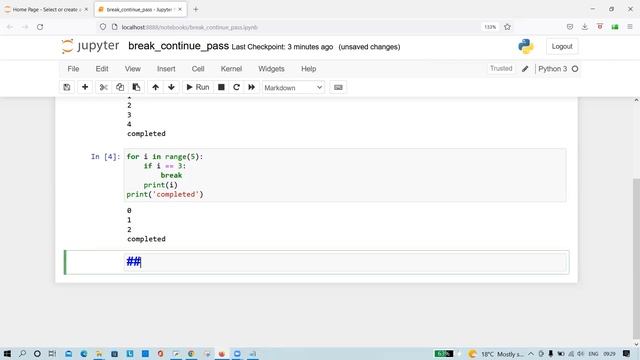Click the kernel idle circle indicator

[x=575, y=69]
